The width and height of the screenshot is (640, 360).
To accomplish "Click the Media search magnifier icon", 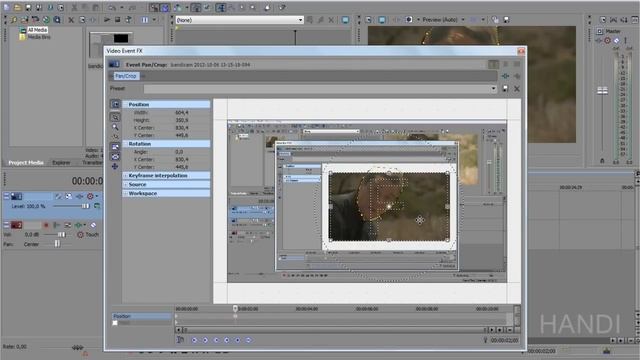I will [57, 20].
